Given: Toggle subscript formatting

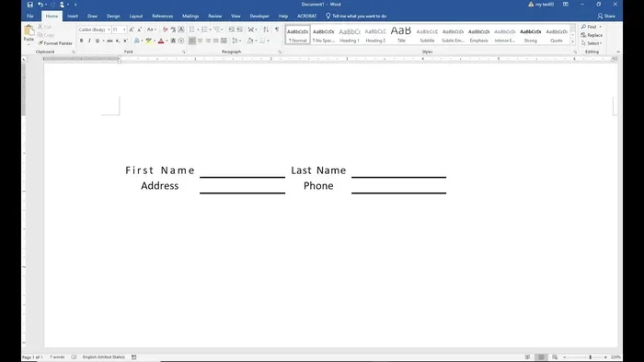Looking at the screenshot, I should [118, 41].
